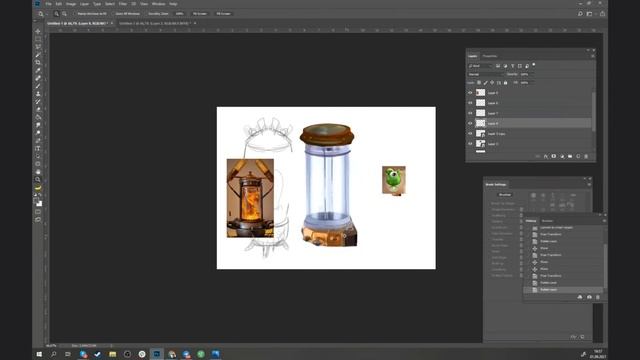Collapse the Layers panel with double arrows
The image size is (640, 360).
pyautogui.click(x=588, y=50)
